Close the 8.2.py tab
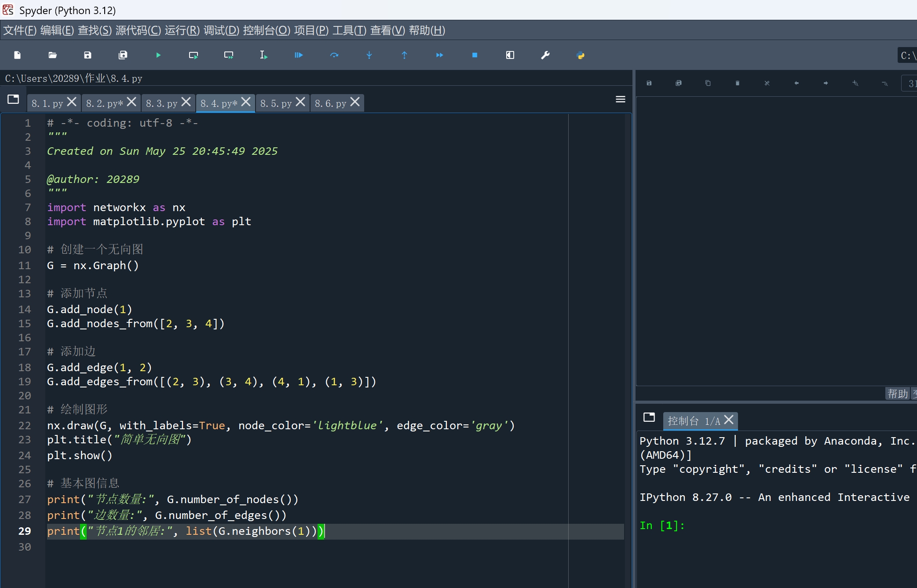Image resolution: width=917 pixels, height=588 pixels. click(132, 102)
